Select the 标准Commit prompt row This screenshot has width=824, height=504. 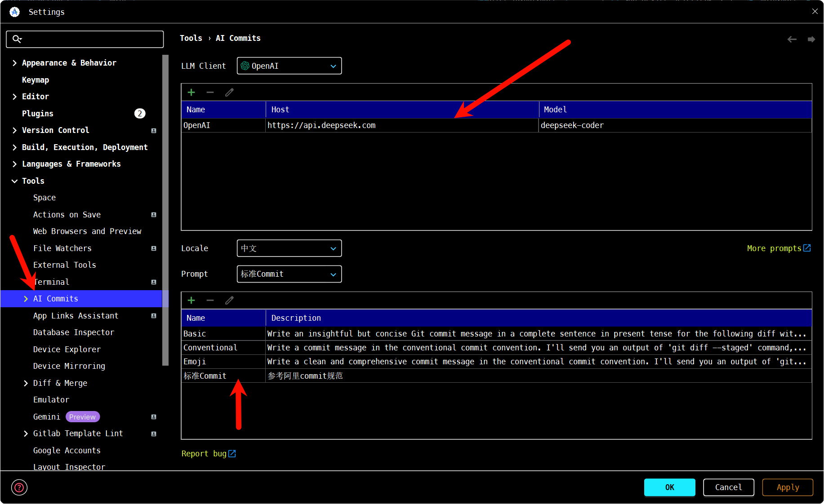click(496, 376)
